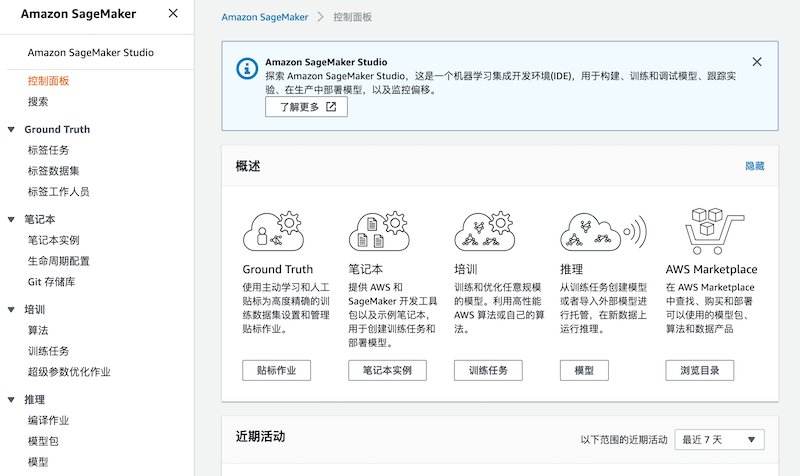Click the 控制面板 breadcrumb text

click(x=353, y=17)
